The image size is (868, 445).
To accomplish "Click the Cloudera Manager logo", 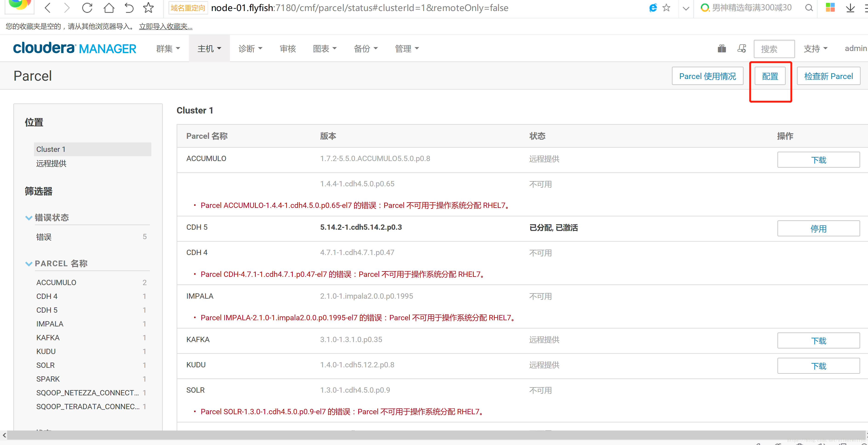I will [74, 48].
